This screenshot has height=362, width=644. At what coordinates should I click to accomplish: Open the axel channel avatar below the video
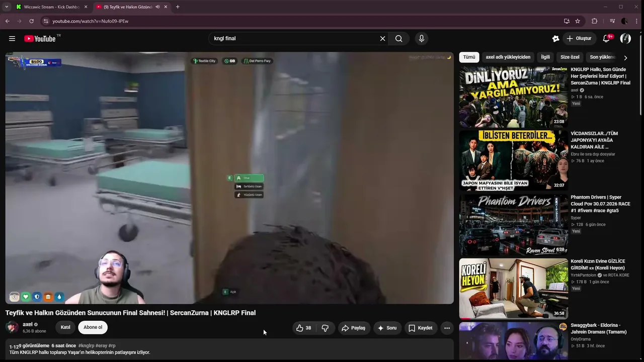(x=12, y=327)
